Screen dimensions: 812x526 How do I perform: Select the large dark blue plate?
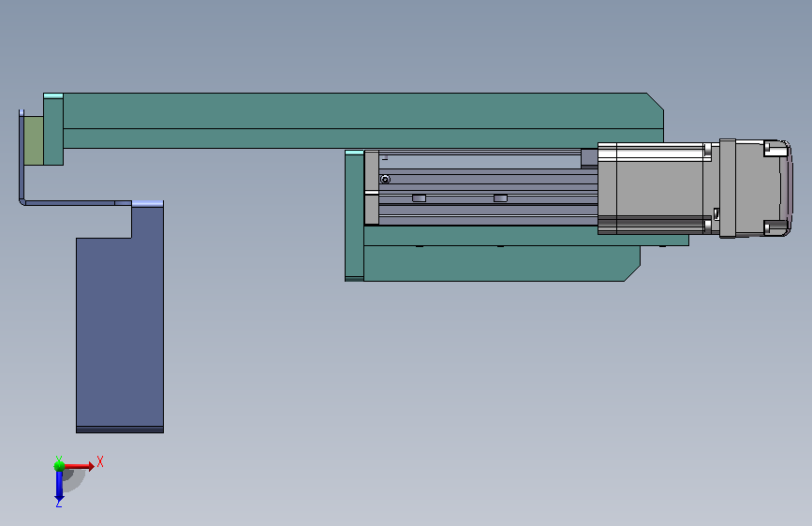pos(120,317)
